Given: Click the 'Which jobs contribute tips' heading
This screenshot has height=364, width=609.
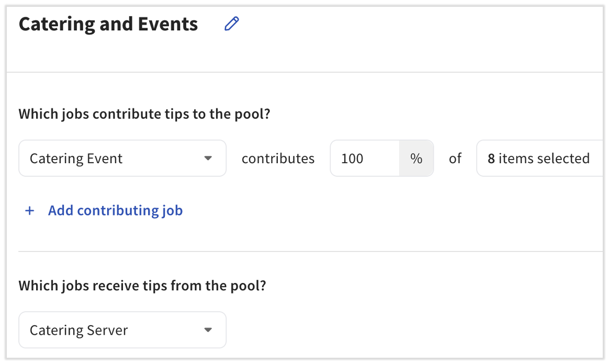Looking at the screenshot, I should [x=144, y=114].
